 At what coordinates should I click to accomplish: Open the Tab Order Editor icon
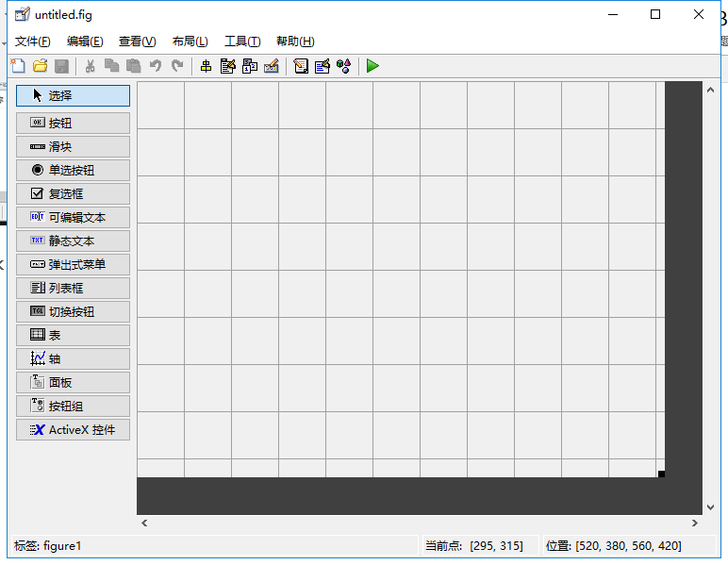pyautogui.click(x=250, y=66)
